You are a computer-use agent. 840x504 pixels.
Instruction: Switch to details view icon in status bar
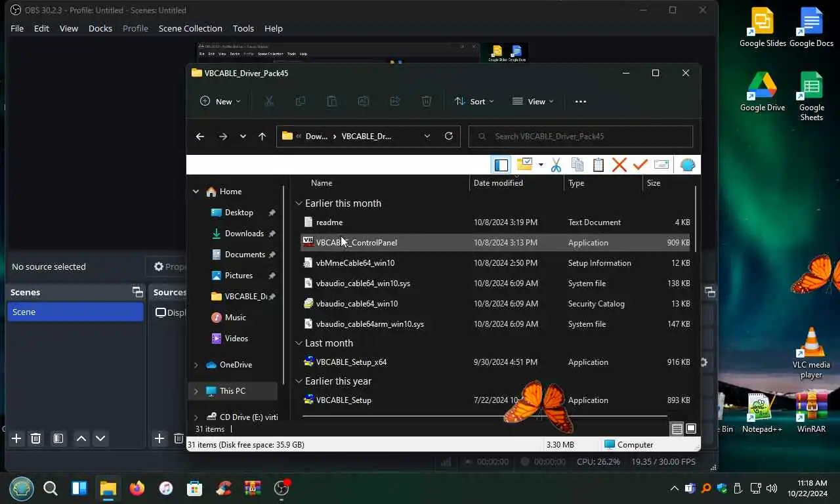point(677,429)
